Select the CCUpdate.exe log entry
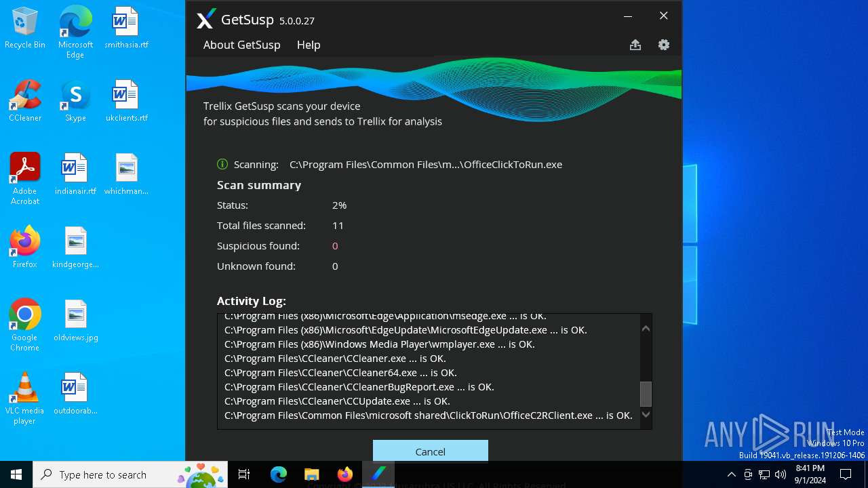The width and height of the screenshot is (868, 488). click(337, 401)
